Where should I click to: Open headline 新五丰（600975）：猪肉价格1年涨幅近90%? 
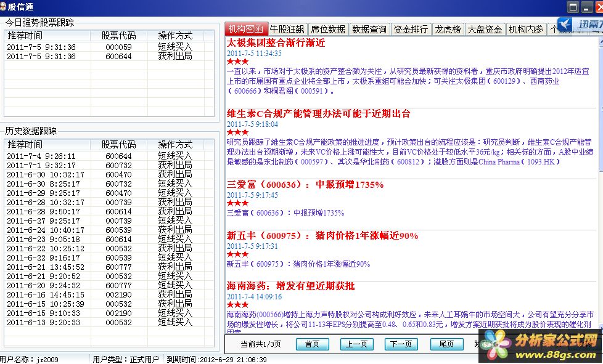(x=322, y=236)
